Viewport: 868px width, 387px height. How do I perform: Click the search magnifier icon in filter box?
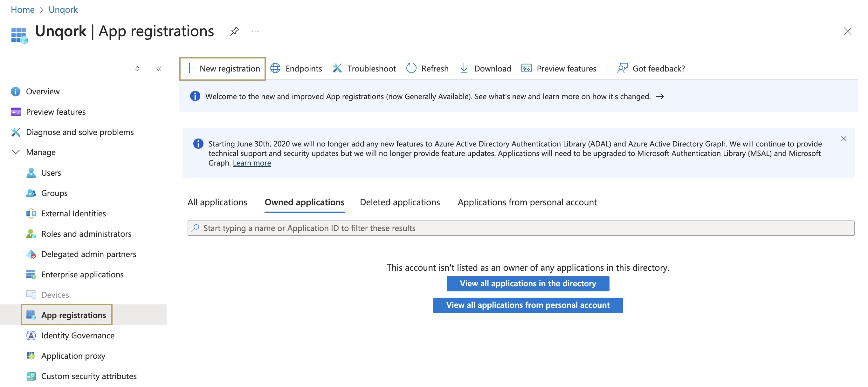(x=196, y=228)
